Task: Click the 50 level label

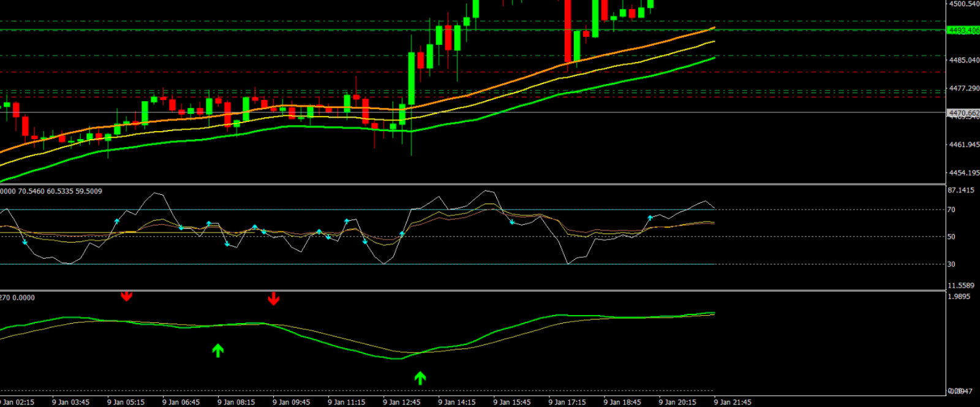Action: pos(951,237)
